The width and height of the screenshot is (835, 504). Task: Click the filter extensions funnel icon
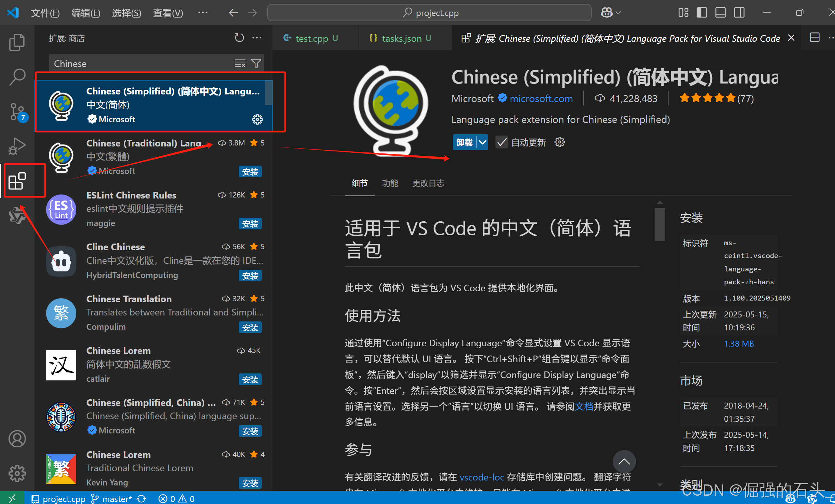[256, 63]
